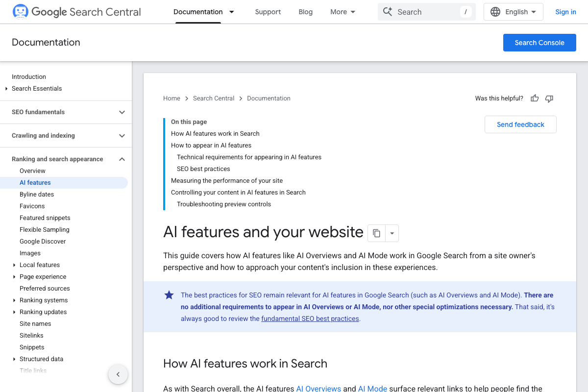Open copy options dropdown next to title
This screenshot has width=588, height=392.
(392, 233)
